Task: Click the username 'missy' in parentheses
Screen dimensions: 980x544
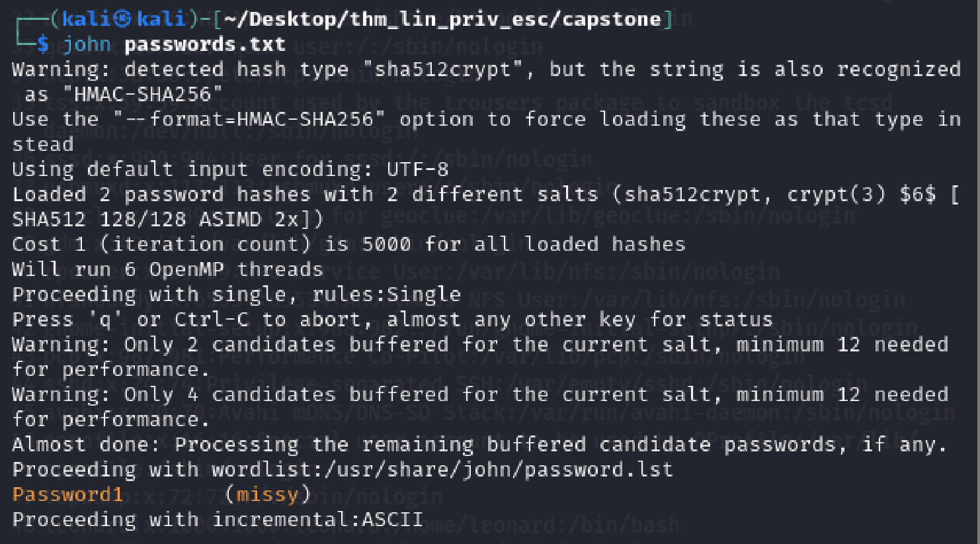Action: (x=268, y=494)
